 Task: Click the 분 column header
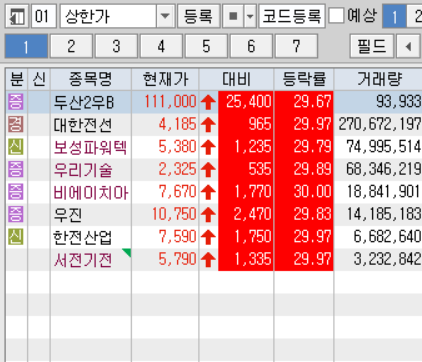pos(17,79)
